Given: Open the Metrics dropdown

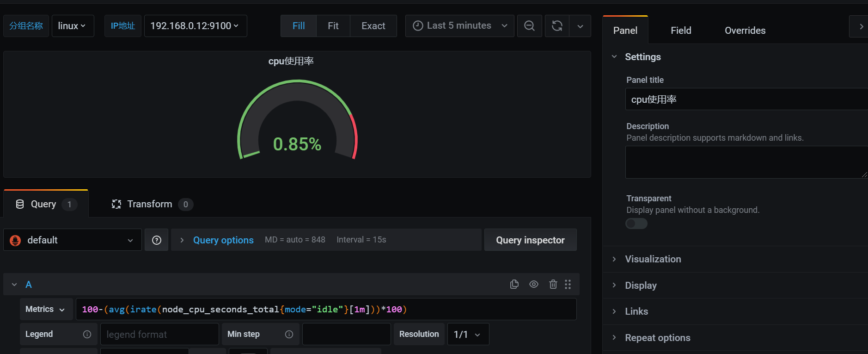Looking at the screenshot, I should click(x=45, y=309).
